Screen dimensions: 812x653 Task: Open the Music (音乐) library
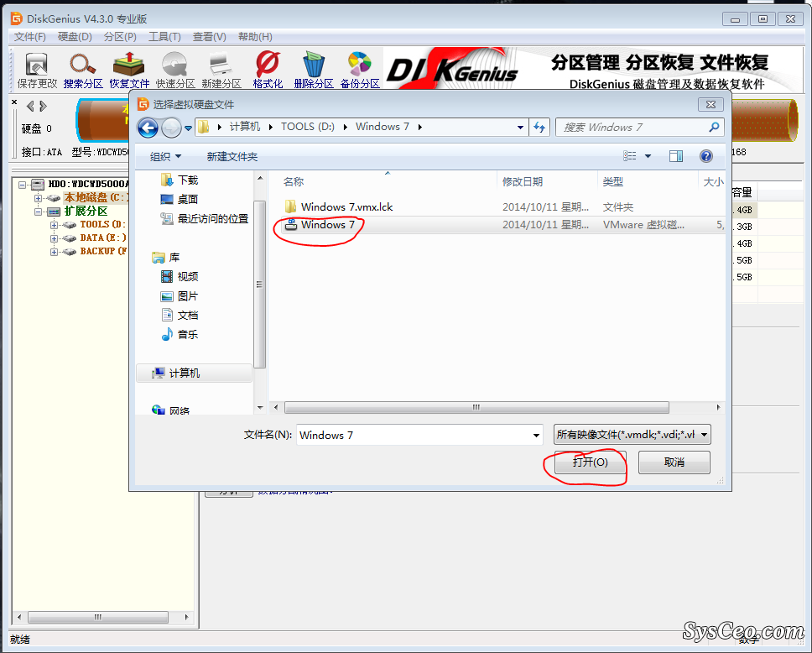[x=180, y=334]
